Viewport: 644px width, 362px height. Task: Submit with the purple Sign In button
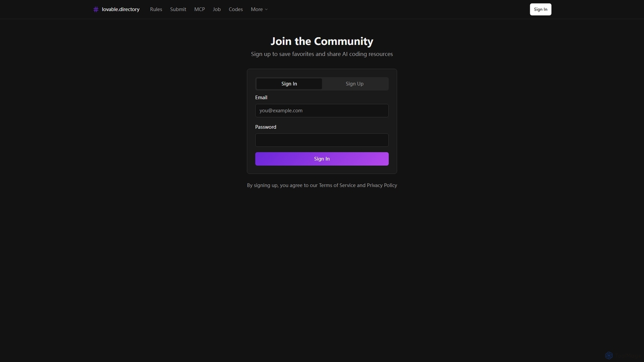[322, 159]
